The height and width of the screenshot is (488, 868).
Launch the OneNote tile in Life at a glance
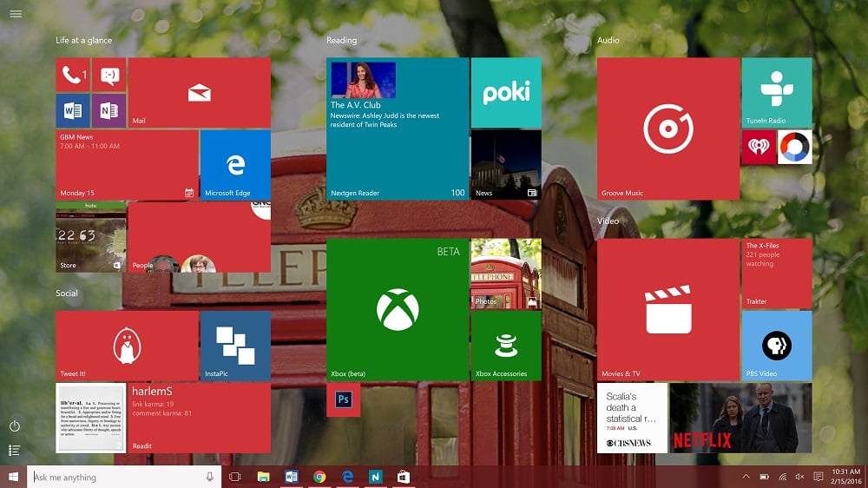coord(109,111)
